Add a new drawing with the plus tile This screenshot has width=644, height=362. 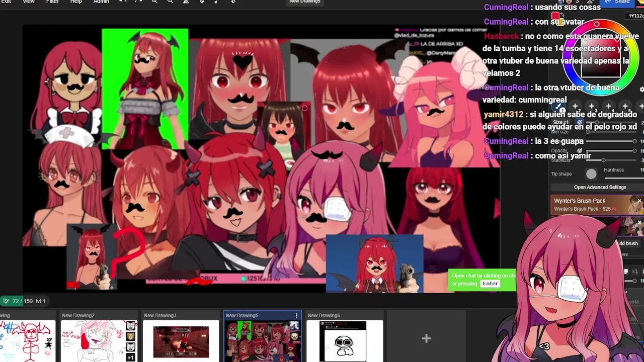coord(426,338)
